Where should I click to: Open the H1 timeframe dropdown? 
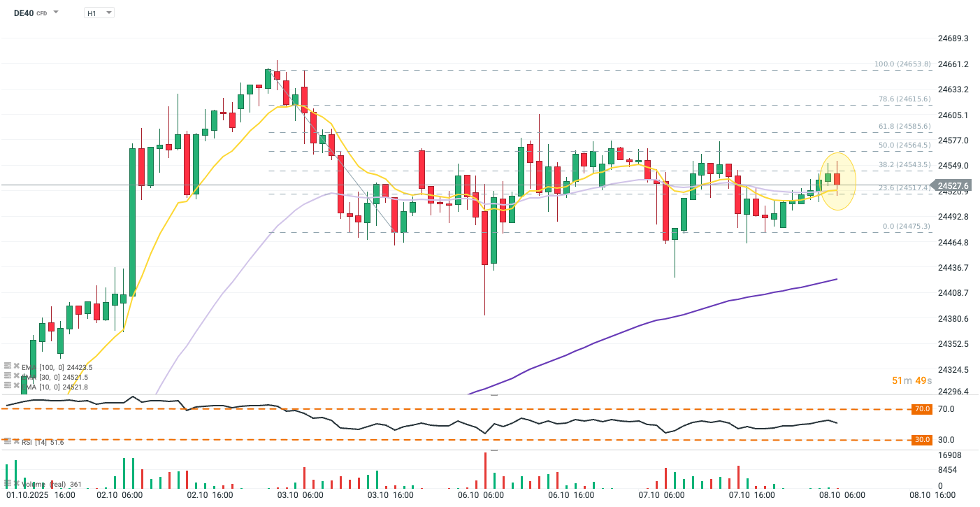99,13
